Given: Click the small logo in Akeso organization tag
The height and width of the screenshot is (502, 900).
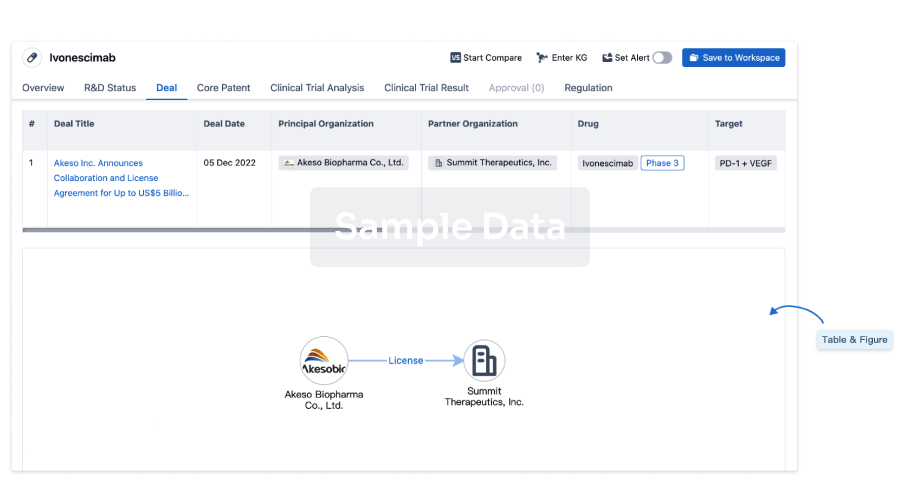Looking at the screenshot, I should pos(289,163).
